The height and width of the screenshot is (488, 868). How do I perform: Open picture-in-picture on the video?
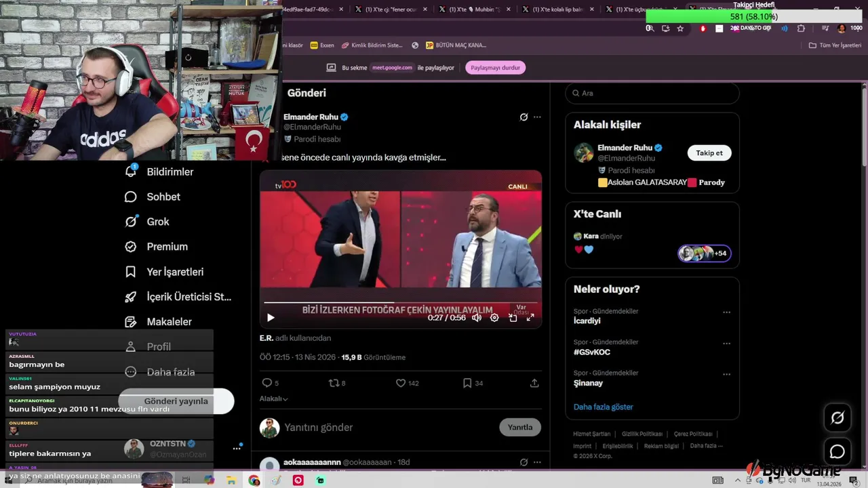513,317
